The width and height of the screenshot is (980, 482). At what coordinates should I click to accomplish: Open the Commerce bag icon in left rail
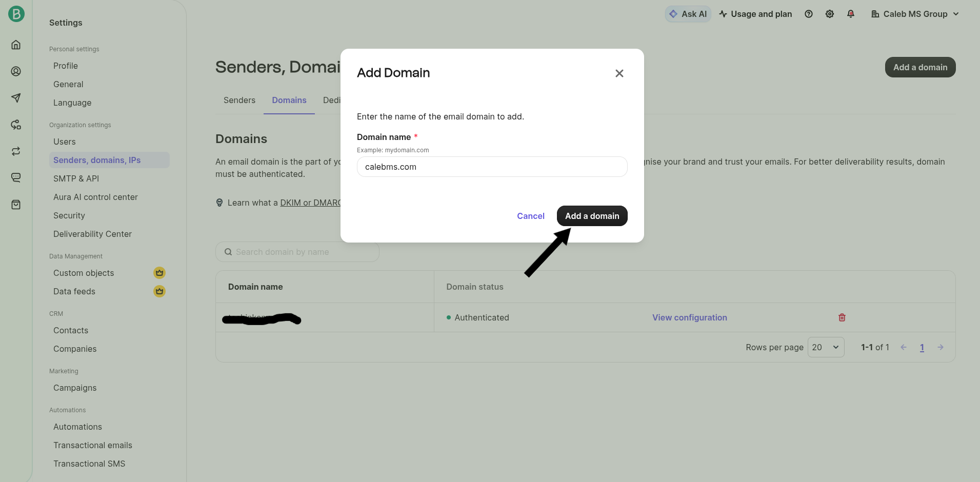[16, 205]
